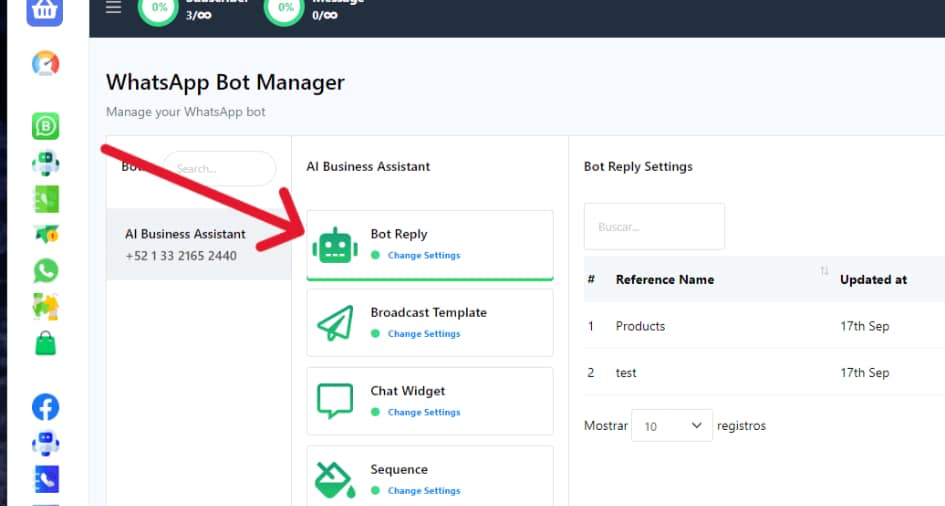Click the Facebook icon in the sidebar
This screenshot has height=506, width=945.
coord(45,407)
